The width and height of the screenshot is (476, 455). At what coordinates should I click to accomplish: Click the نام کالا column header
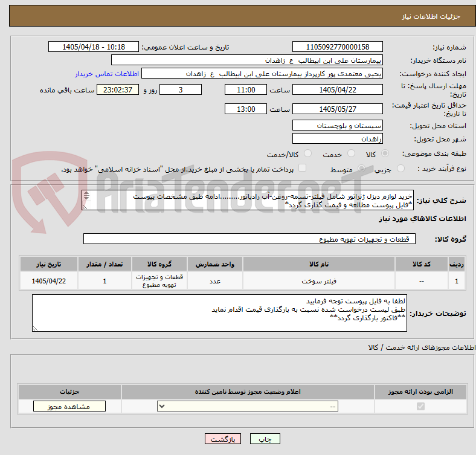click(319, 264)
